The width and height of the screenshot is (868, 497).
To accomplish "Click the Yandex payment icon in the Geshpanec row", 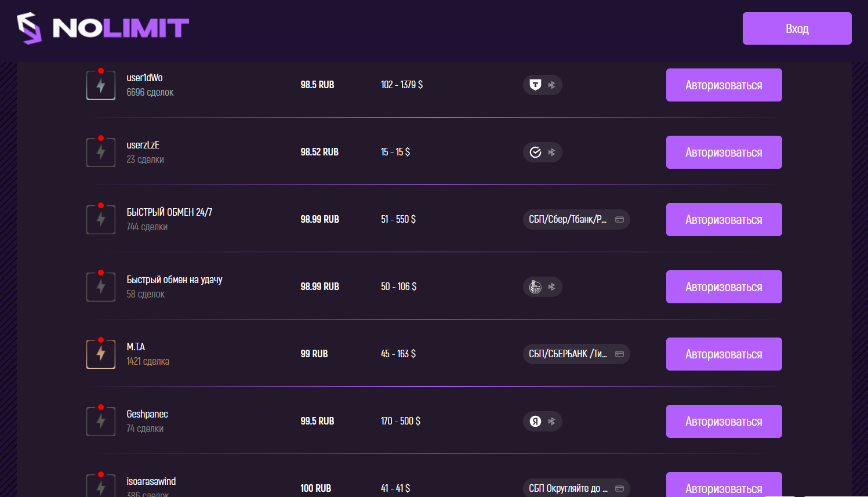I will point(535,421).
